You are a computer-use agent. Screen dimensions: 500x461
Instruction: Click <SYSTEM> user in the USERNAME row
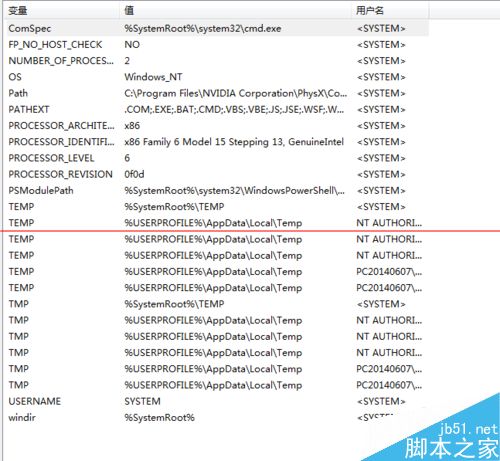(x=381, y=401)
